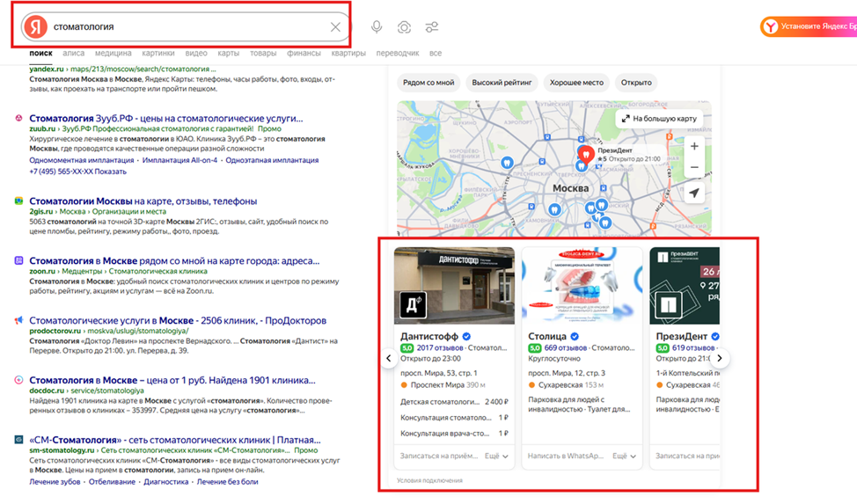Image resolution: width=857 pixels, height=504 pixels.
Task: Click Записаться на приём in Дантистофф card
Action: click(439, 456)
